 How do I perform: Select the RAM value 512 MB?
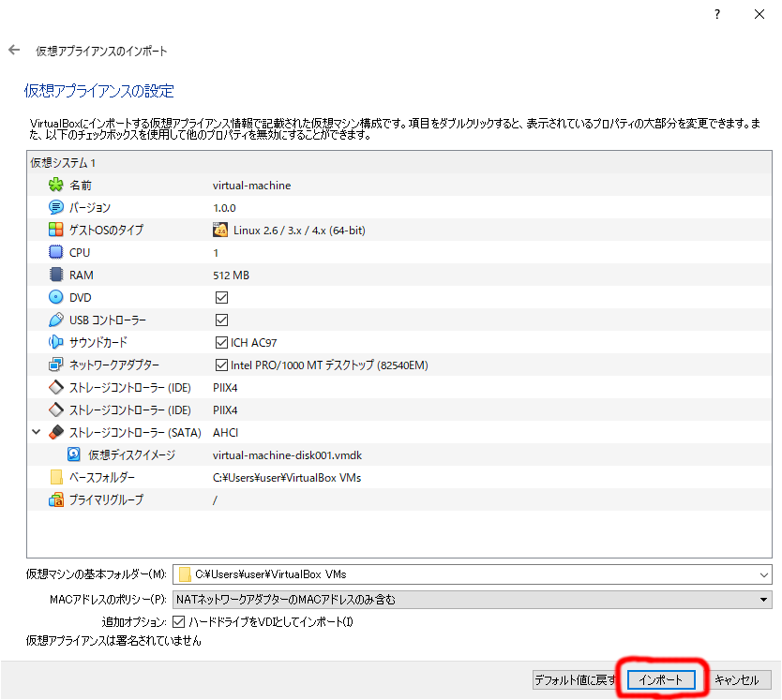231,276
